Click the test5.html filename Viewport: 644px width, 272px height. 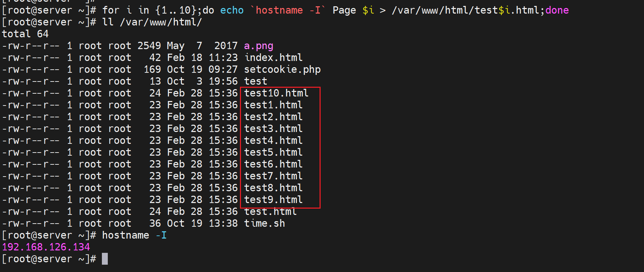click(273, 153)
